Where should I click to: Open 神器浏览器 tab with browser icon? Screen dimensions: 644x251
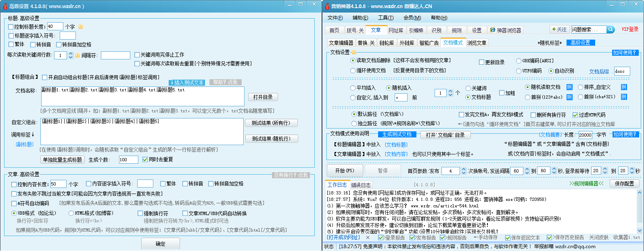click(505, 30)
